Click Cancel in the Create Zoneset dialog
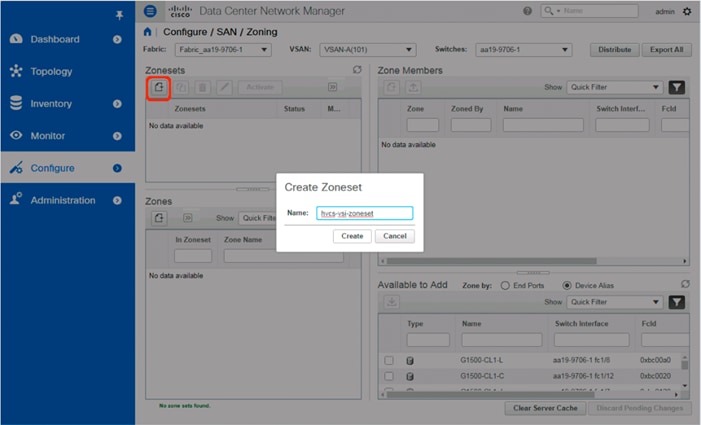The image size is (701, 425). (x=395, y=236)
